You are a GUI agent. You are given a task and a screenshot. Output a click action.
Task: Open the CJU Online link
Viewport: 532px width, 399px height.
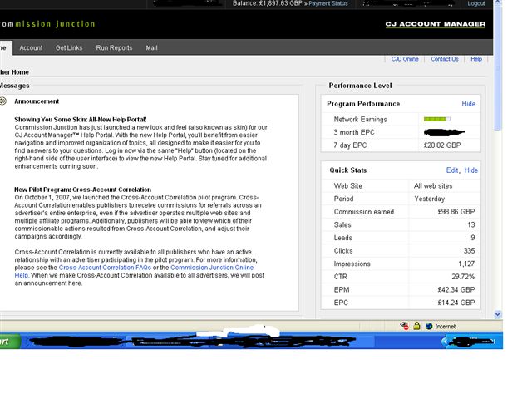coord(405,59)
